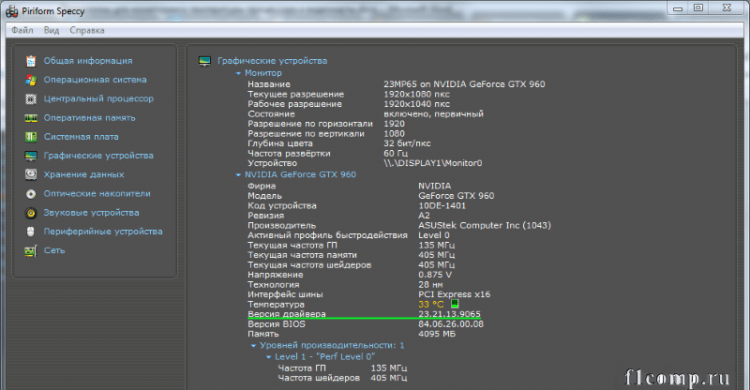Viewport: 750px width, 390px height.
Task: Select the Операционная система Windows icon
Action: pyautogui.click(x=31, y=80)
